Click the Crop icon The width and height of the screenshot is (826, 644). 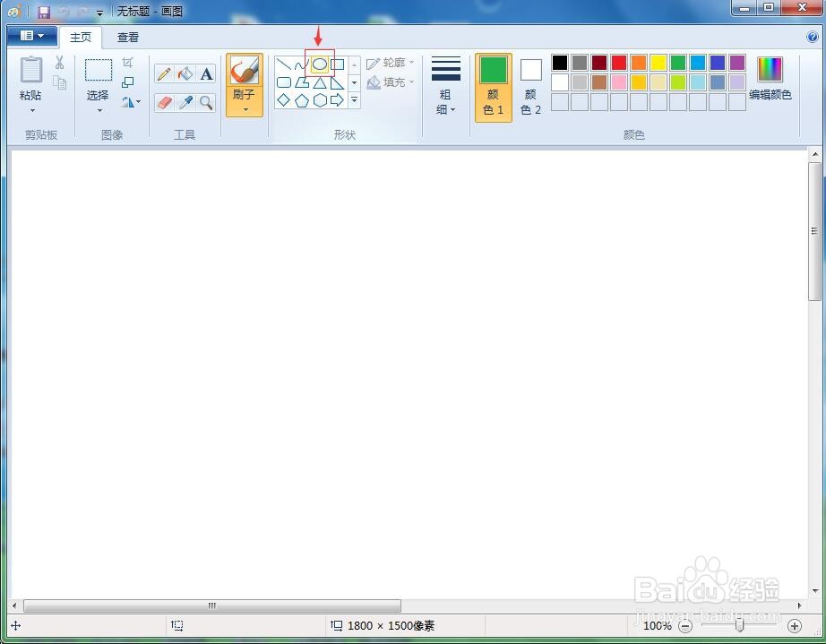click(127, 63)
